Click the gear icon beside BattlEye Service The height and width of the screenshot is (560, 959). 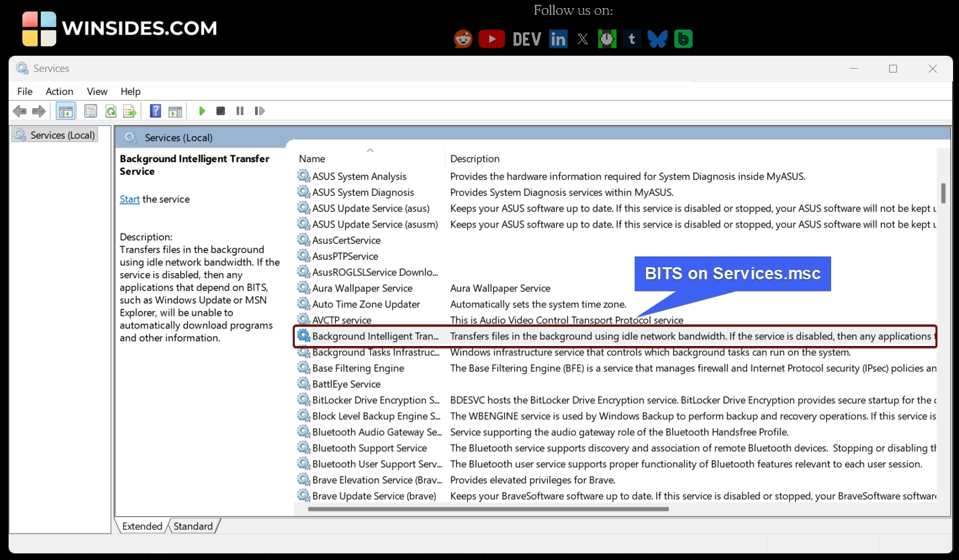click(304, 384)
